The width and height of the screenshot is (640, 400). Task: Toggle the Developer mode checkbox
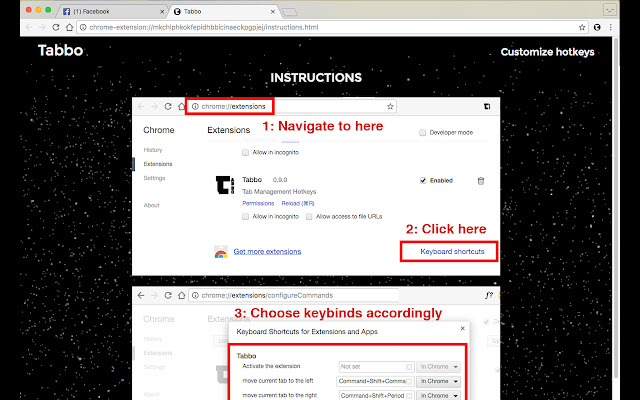point(422,133)
